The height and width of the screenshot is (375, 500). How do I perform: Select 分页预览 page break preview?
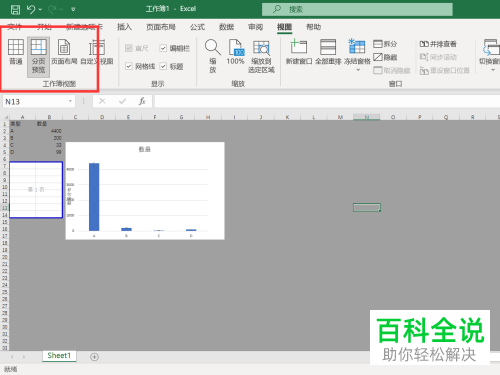[x=38, y=57]
